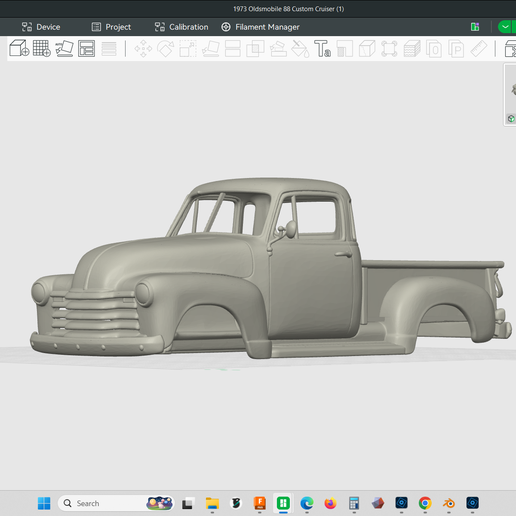Click the Add model cube icon
Viewport: 516px width, 516px height.
click(x=19, y=48)
